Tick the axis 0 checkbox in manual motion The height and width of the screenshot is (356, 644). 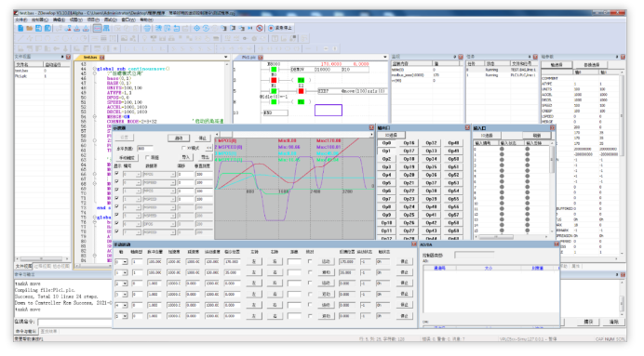(x=310, y=261)
